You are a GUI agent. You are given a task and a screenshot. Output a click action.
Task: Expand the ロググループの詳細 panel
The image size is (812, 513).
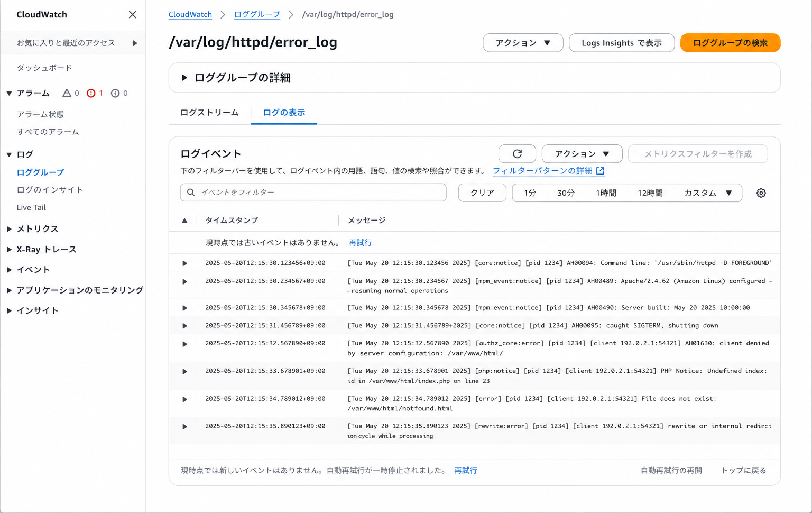[x=184, y=78]
